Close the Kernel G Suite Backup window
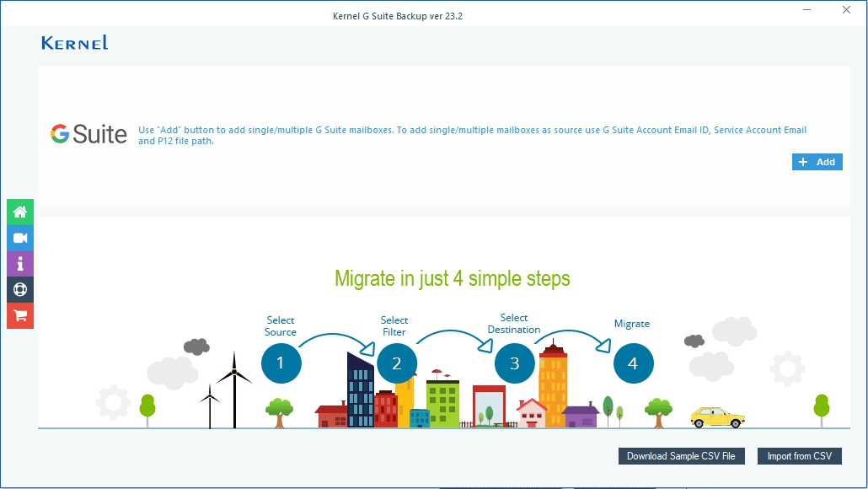Screen dimensions: 868x489 (x=846, y=9)
